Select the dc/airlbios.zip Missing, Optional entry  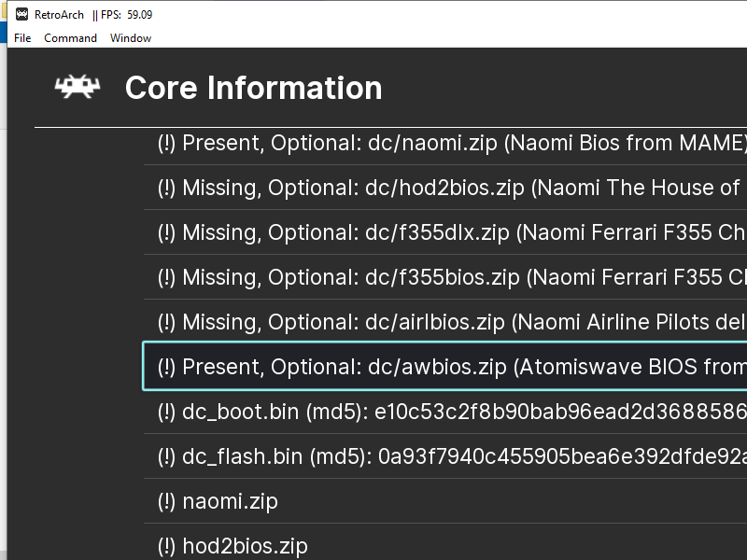(x=445, y=322)
